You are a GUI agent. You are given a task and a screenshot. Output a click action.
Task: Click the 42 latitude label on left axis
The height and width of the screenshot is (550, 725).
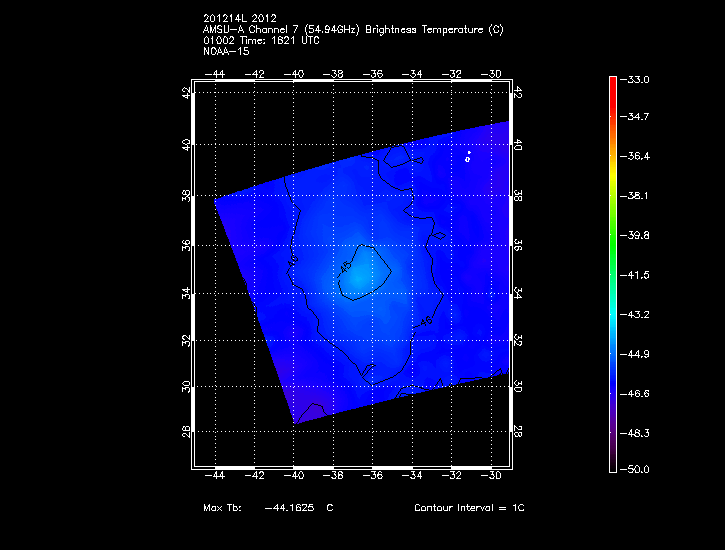(186, 93)
